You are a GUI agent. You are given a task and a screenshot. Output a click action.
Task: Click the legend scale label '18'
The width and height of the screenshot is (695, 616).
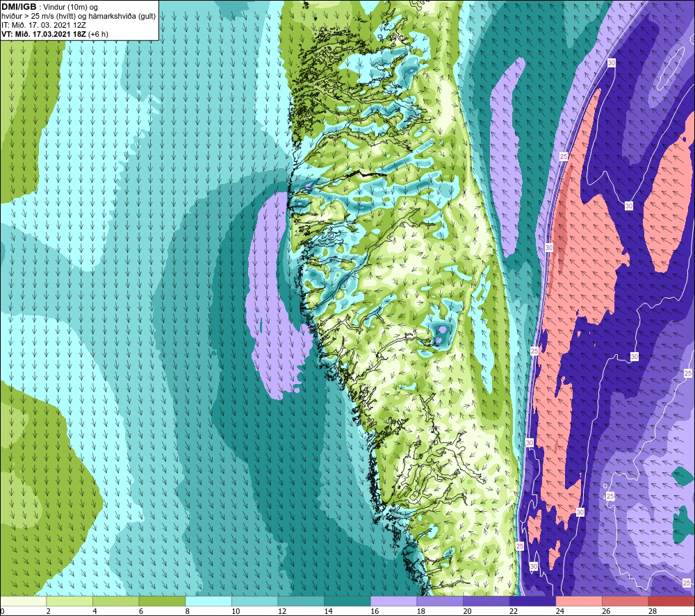coord(420,612)
